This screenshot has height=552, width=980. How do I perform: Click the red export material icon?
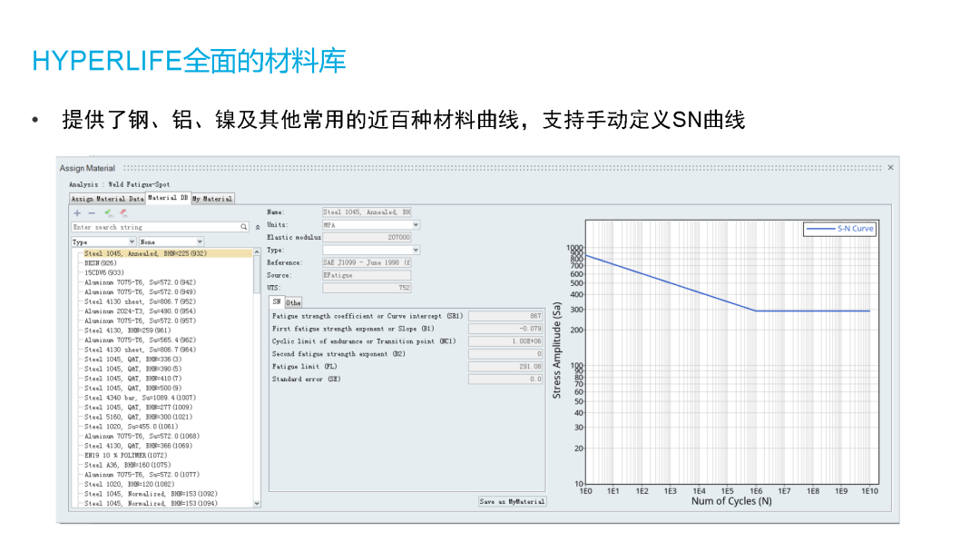123,213
